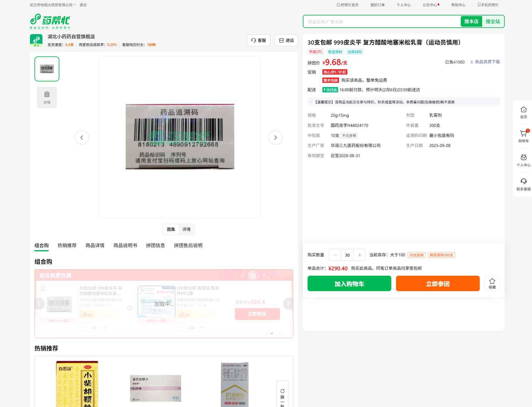Switch image viewer to 详情 view
The image size is (532, 407).
(x=186, y=229)
